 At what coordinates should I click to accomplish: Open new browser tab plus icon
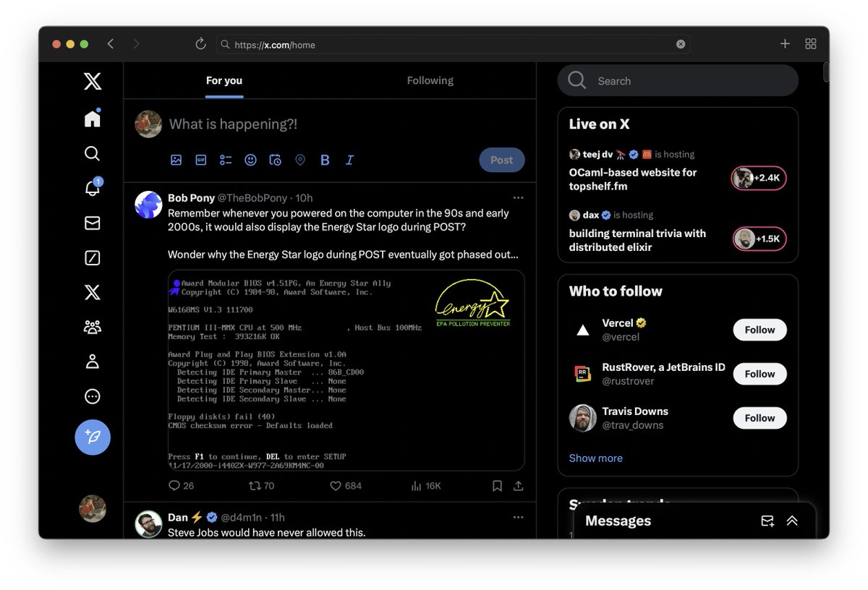click(785, 44)
